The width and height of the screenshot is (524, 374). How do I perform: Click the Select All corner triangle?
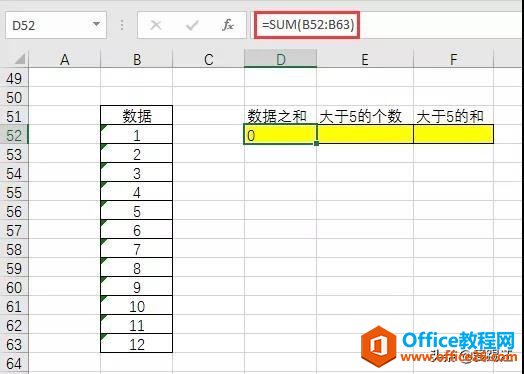[x=19, y=59]
